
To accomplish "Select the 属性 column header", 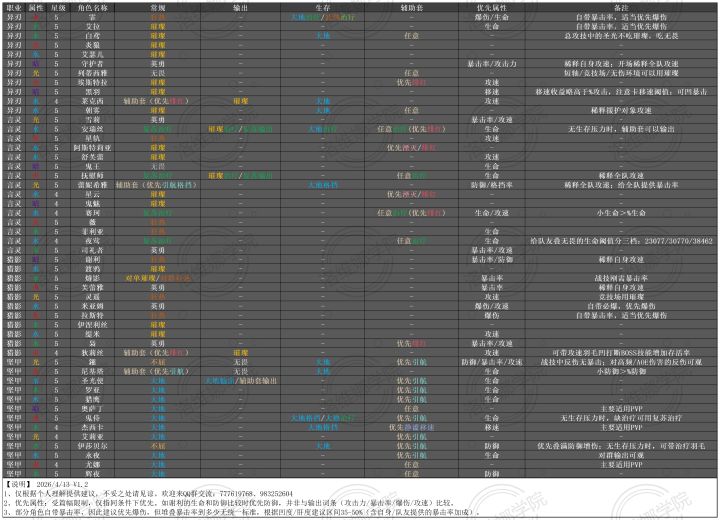I will coord(36,8).
